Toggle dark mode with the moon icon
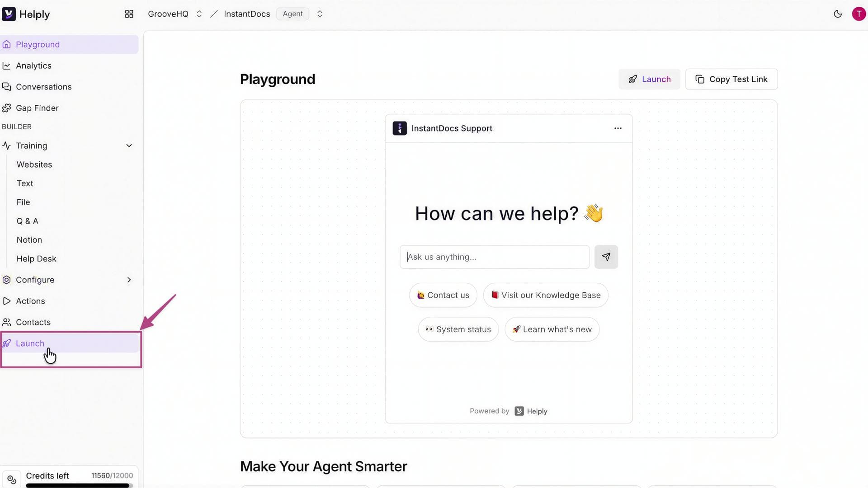 pyautogui.click(x=838, y=14)
